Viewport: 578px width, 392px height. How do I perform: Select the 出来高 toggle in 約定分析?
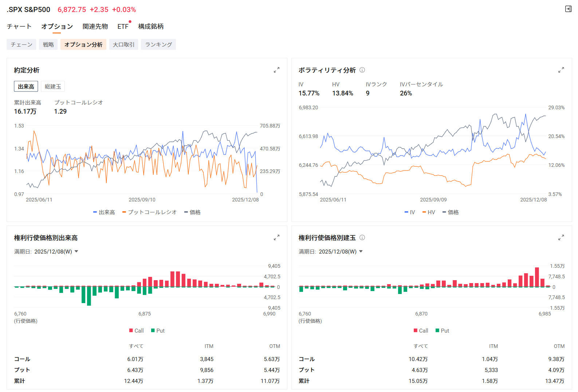tap(26, 86)
